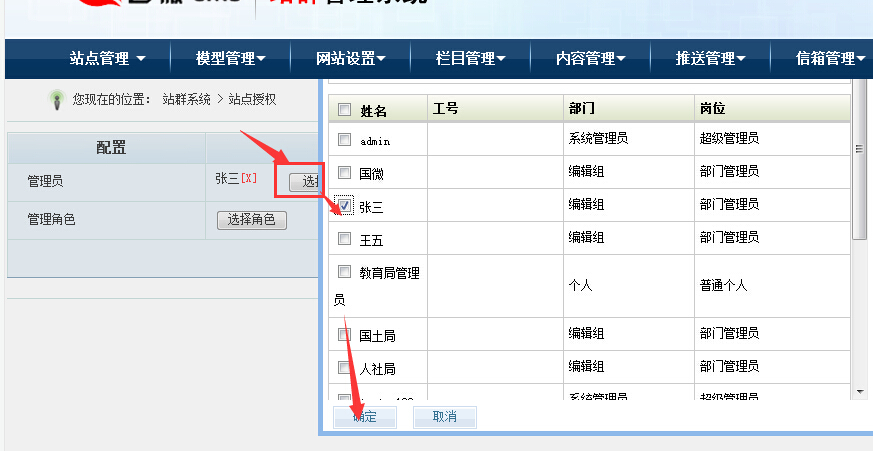Tick the checkbox for 王五
This screenshot has width=873, height=451.
point(344,238)
